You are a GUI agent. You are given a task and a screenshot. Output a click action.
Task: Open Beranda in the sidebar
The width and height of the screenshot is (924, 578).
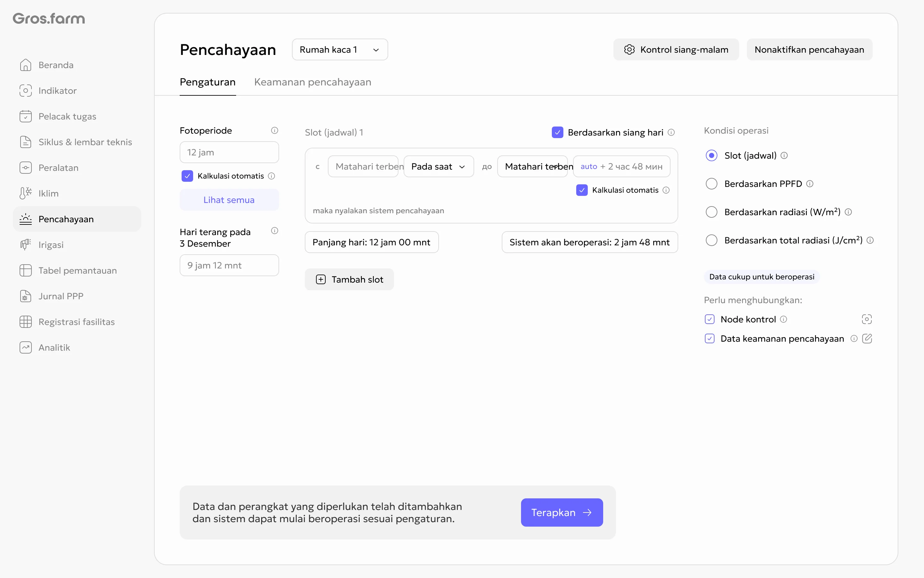77,65
